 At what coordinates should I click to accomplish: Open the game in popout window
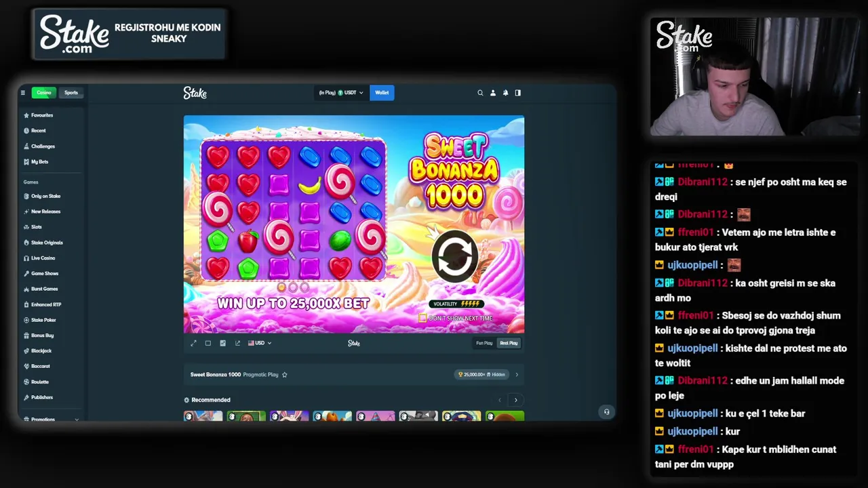click(x=237, y=343)
